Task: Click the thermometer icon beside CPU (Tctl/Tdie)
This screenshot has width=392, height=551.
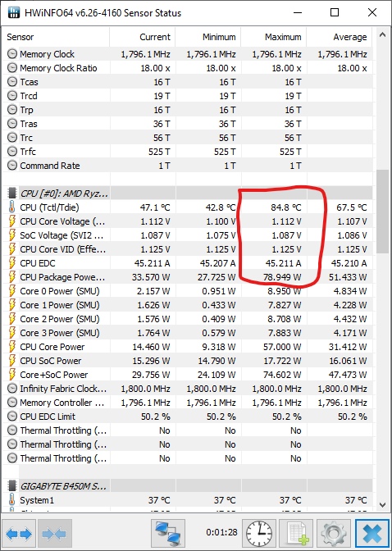Action: point(12,207)
